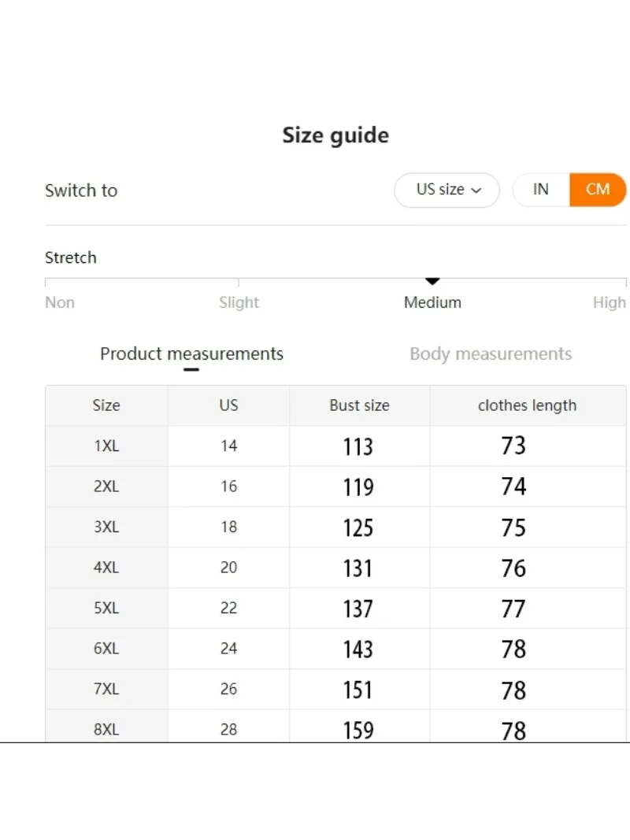This screenshot has width=630, height=840.
Task: Open the US size dropdown
Action: click(x=447, y=191)
